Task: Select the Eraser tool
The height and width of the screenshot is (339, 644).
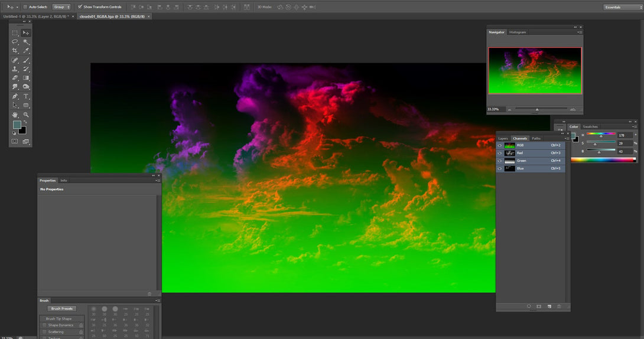Action: [15, 77]
